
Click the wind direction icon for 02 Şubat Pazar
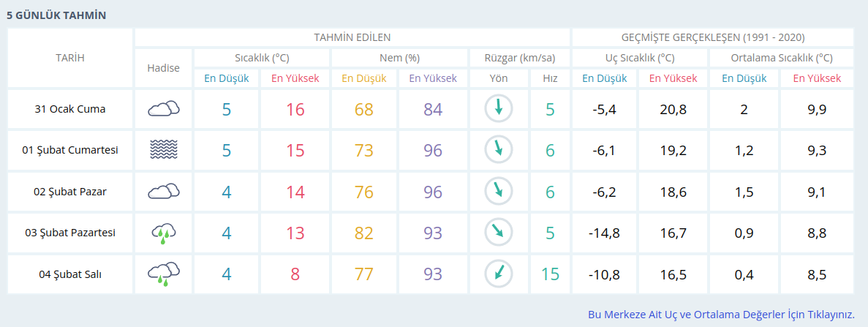click(499, 192)
